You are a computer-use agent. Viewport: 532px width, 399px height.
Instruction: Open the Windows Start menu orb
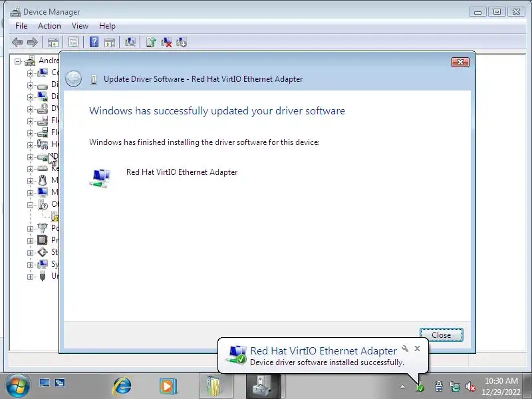pos(17,386)
